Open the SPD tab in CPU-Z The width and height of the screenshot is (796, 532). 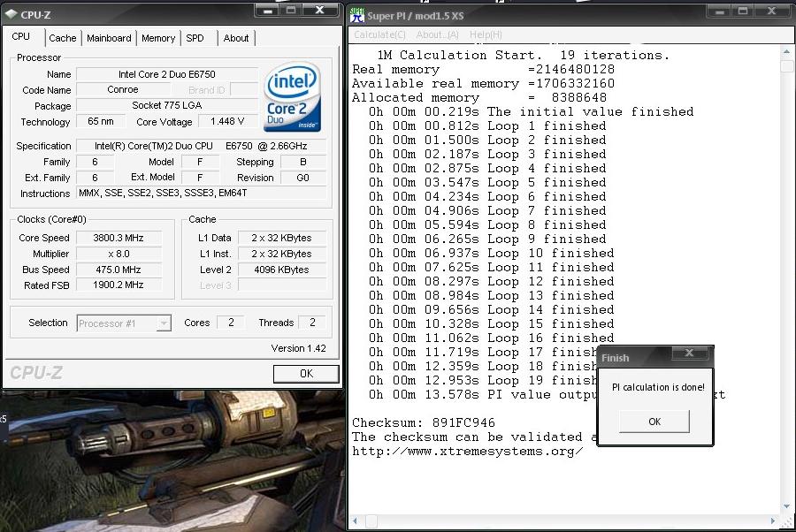pyautogui.click(x=195, y=38)
